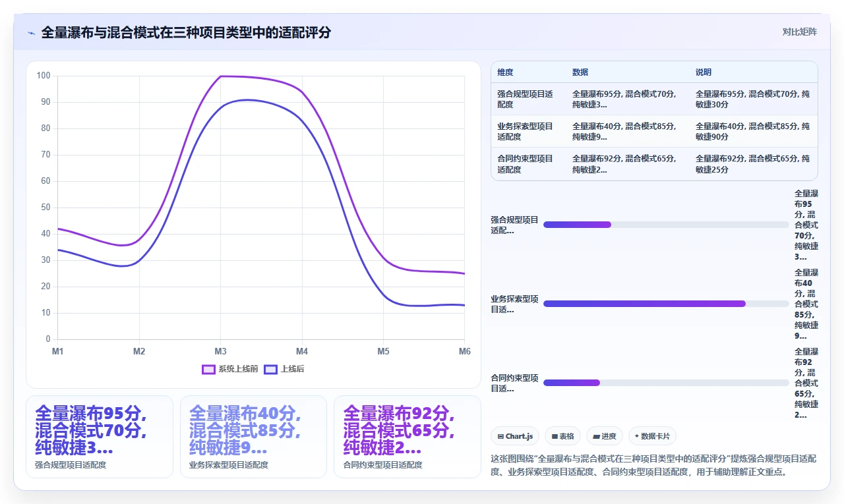The height and width of the screenshot is (504, 844).
Task: Click the progress value text beginning 全量瀑布92
Action: coord(806,383)
